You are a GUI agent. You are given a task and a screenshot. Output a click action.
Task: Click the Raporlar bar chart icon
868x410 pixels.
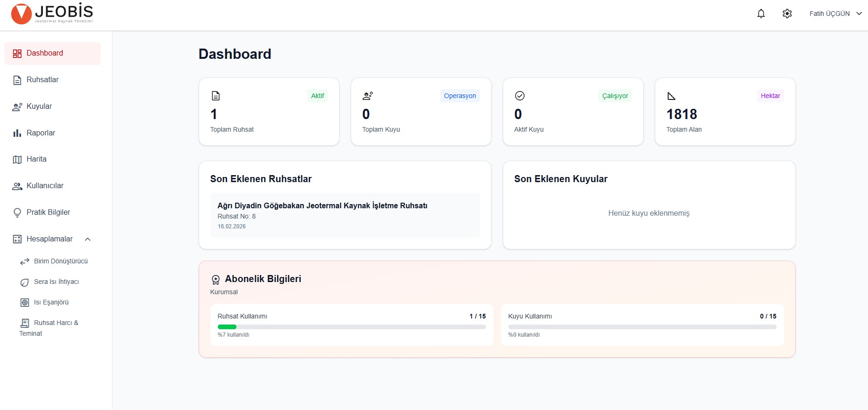17,133
